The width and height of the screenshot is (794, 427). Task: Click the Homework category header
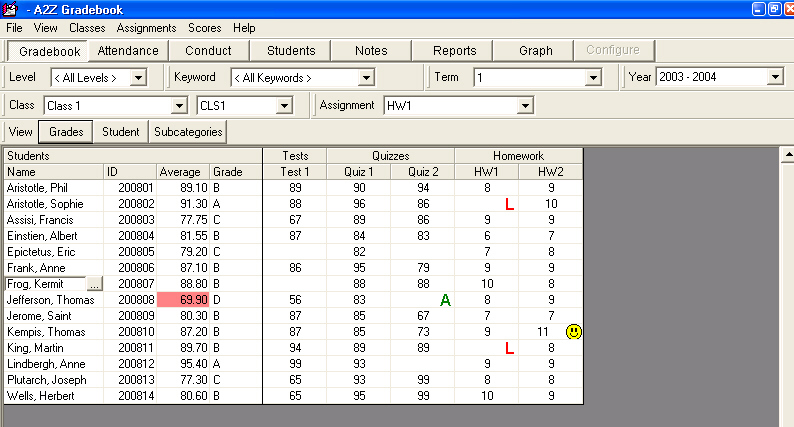pyautogui.click(x=519, y=156)
